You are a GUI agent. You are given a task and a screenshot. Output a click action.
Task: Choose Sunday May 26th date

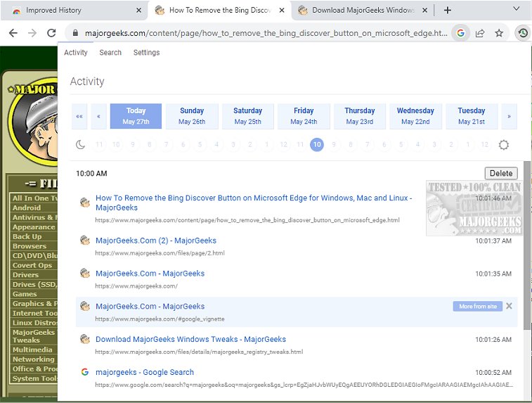(x=192, y=116)
